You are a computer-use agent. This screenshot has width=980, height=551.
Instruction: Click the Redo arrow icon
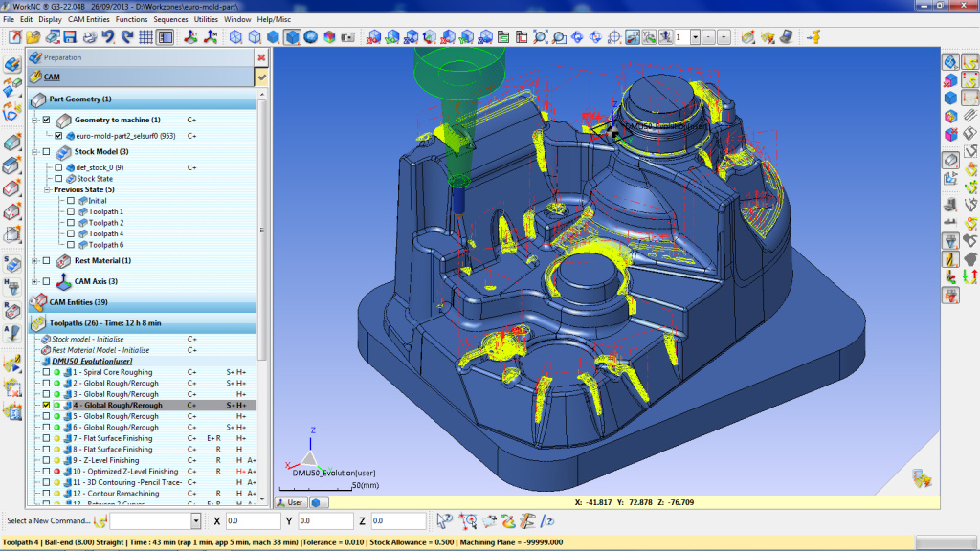pos(126,35)
